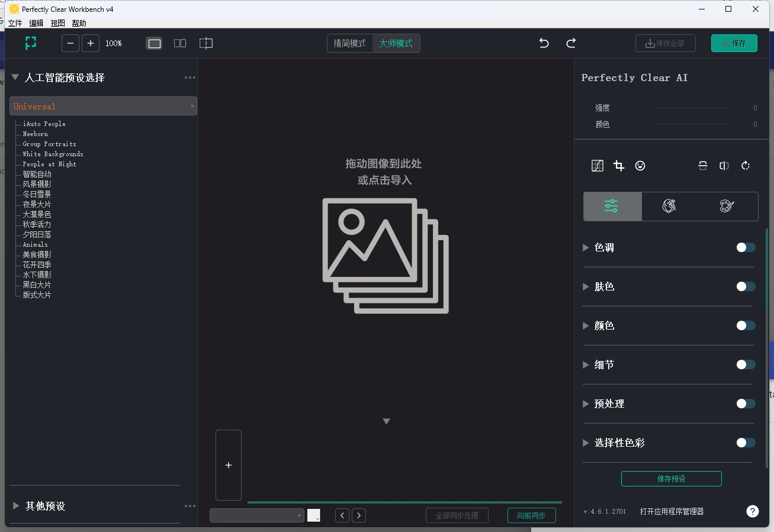Collapse the filmstrip with the down triangle
Image resolution: width=774 pixels, height=532 pixels.
click(x=386, y=421)
